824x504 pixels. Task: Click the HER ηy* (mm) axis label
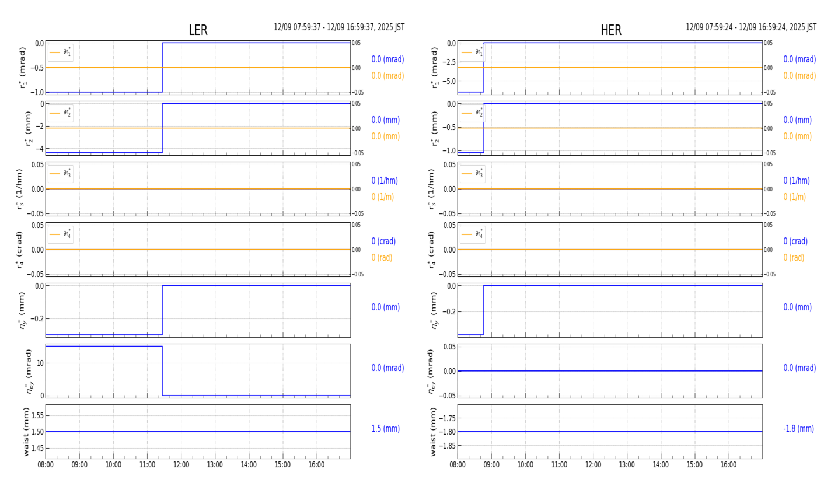pyautogui.click(x=434, y=310)
